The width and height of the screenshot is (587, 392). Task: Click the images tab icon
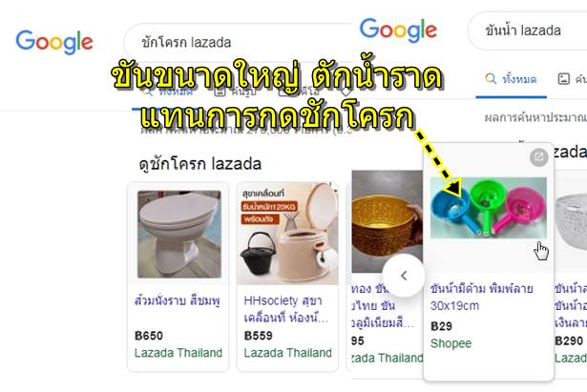coord(564,78)
